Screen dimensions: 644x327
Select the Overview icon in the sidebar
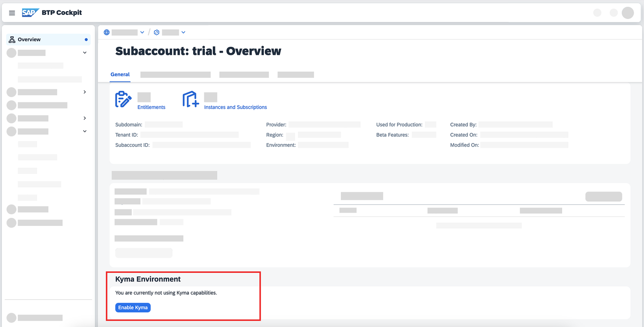[x=12, y=39]
